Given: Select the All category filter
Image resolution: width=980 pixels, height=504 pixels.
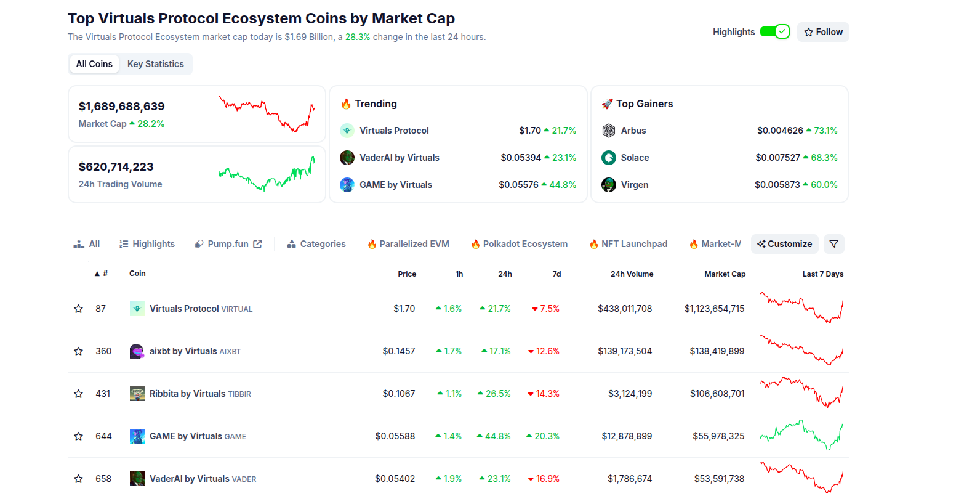Looking at the screenshot, I should (87, 244).
